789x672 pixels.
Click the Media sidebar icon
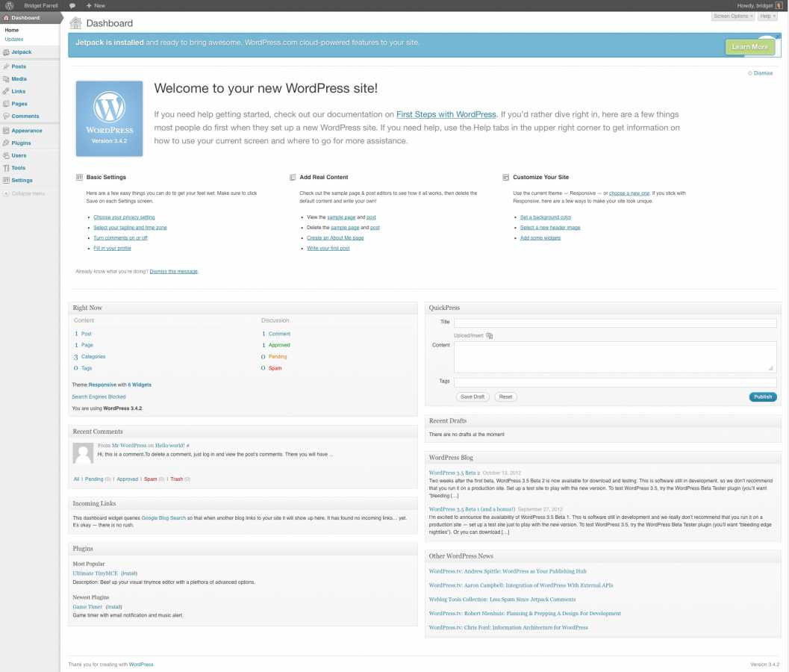pos(6,79)
